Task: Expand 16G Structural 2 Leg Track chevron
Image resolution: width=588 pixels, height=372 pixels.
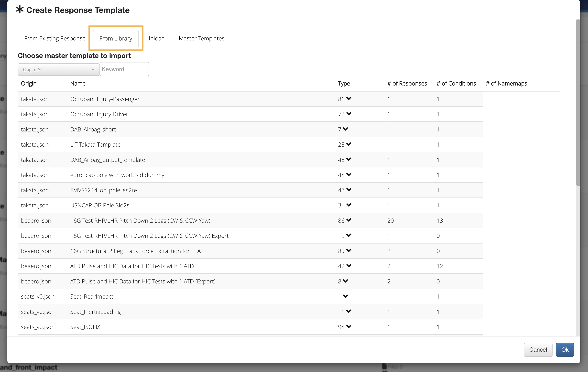Action: point(348,251)
